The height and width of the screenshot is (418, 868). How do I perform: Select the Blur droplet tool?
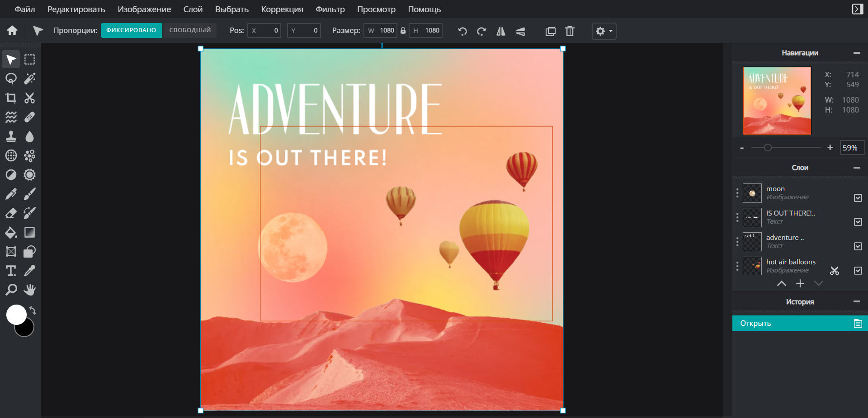point(30,136)
